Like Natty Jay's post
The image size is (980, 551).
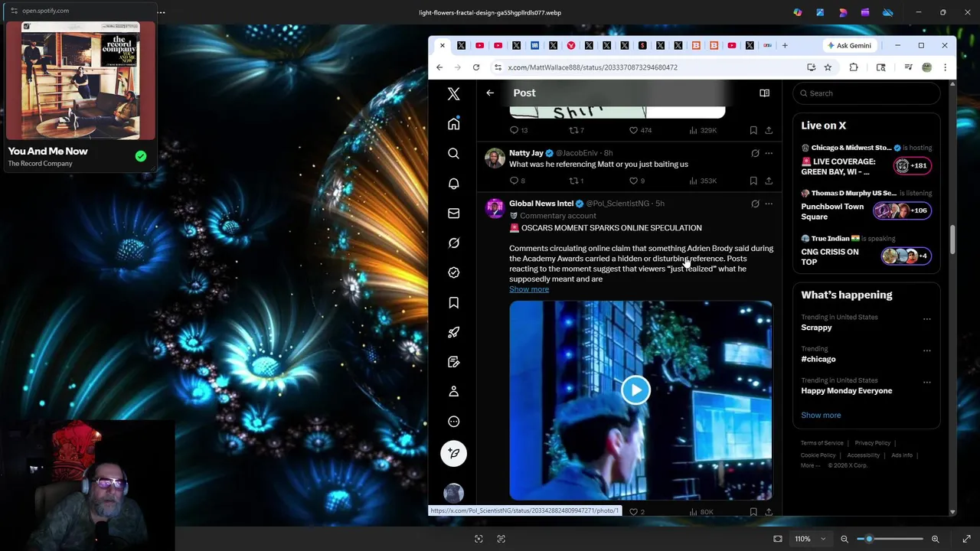click(x=633, y=181)
